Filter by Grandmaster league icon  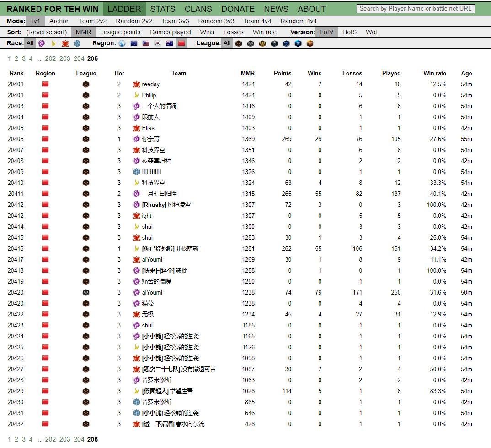(x=310, y=43)
